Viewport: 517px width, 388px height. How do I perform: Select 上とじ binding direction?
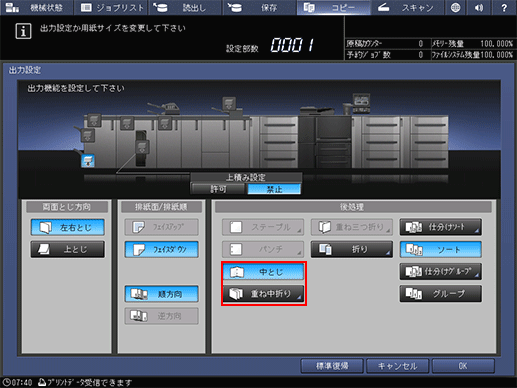68,249
